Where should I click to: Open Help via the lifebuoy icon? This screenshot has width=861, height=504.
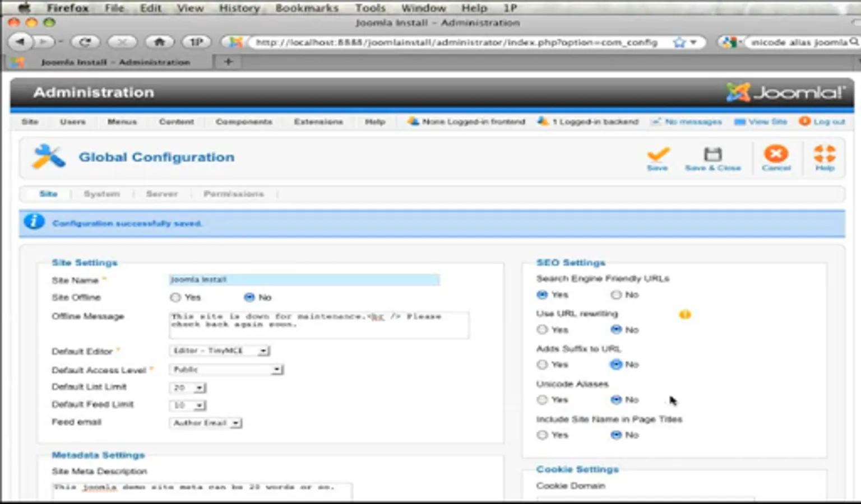(x=825, y=153)
